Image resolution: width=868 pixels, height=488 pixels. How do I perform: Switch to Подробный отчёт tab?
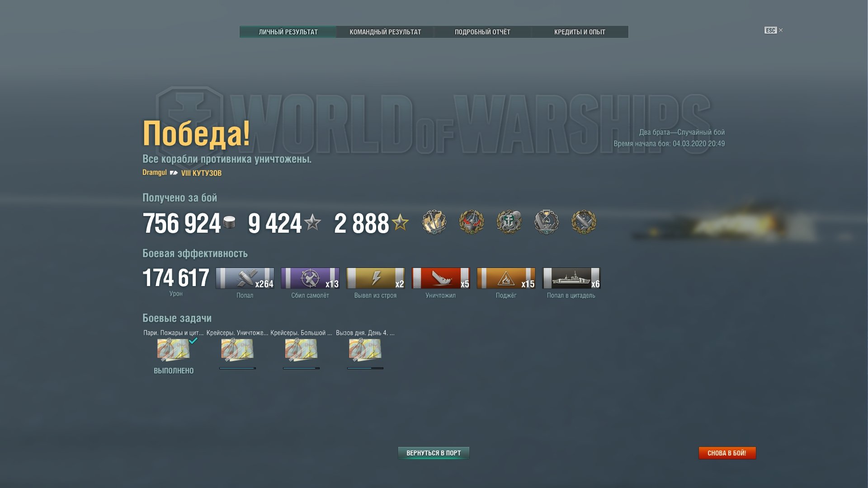[482, 32]
